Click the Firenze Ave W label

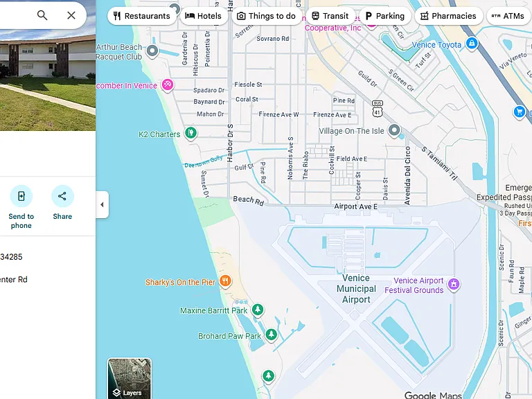(x=279, y=114)
